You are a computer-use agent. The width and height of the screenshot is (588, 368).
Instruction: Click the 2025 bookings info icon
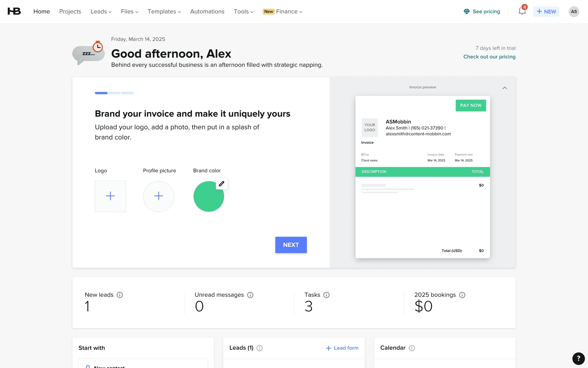[x=462, y=295]
